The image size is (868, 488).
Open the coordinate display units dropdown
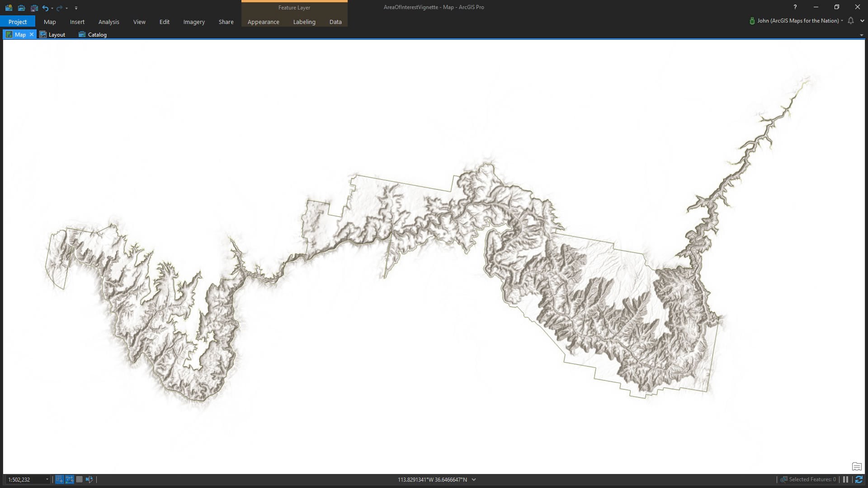pos(474,479)
